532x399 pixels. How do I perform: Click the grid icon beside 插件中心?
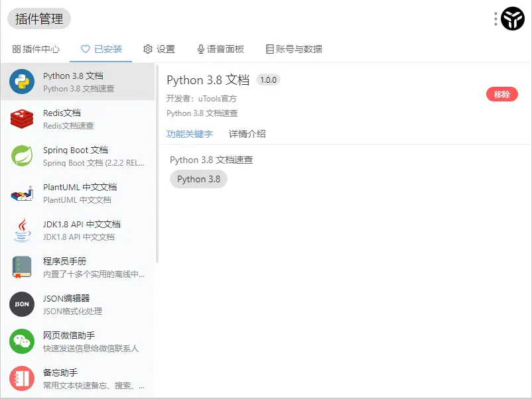tap(17, 49)
